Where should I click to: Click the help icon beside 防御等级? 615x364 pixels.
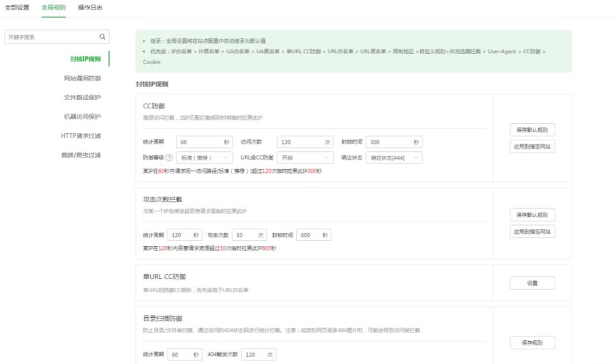(x=169, y=158)
